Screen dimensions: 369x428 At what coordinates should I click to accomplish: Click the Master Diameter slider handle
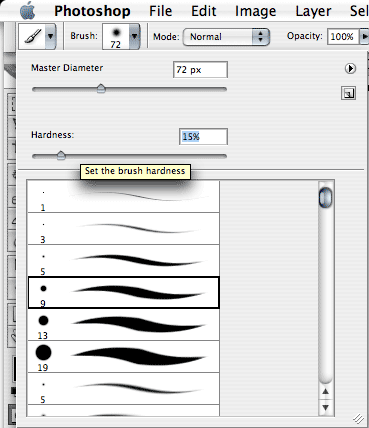pyautogui.click(x=101, y=89)
